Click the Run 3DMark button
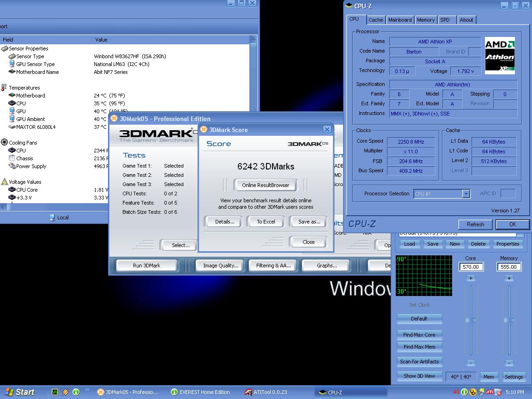This screenshot has width=532, height=399. click(146, 266)
